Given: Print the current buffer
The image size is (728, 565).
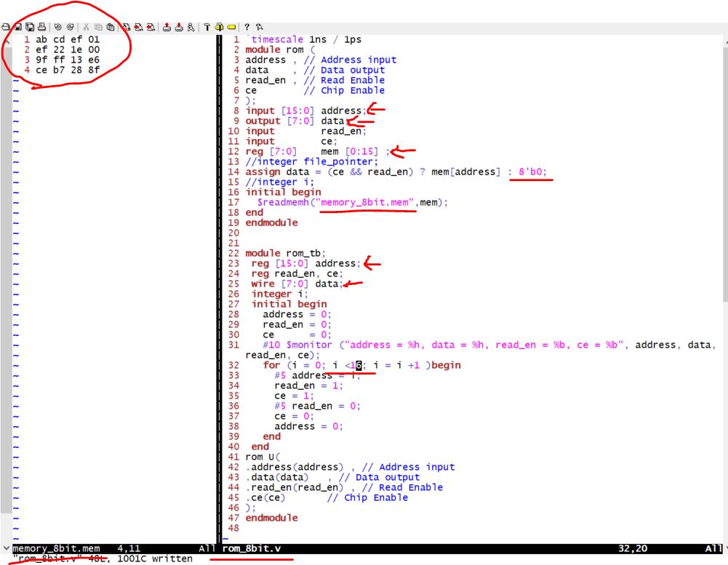Looking at the screenshot, I should [x=41, y=28].
